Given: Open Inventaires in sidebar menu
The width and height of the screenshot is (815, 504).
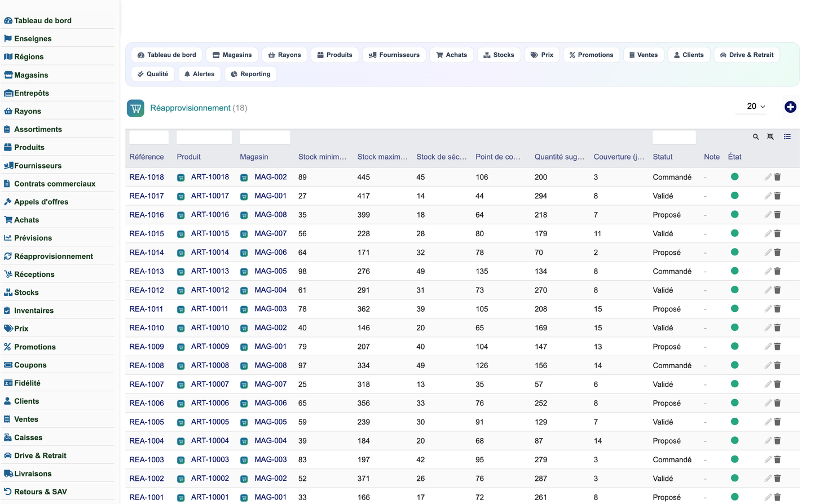Looking at the screenshot, I should click(x=34, y=311).
